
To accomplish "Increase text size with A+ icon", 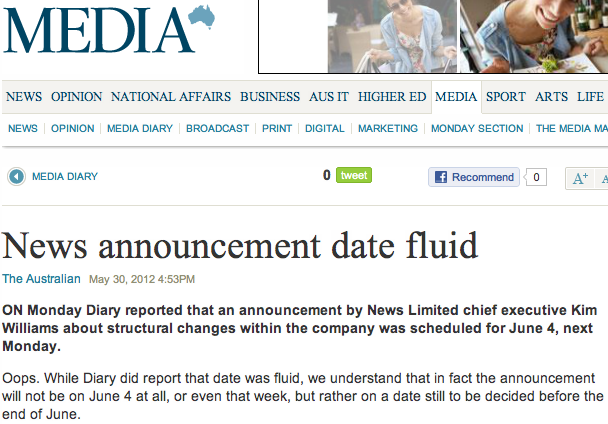I will point(580,178).
